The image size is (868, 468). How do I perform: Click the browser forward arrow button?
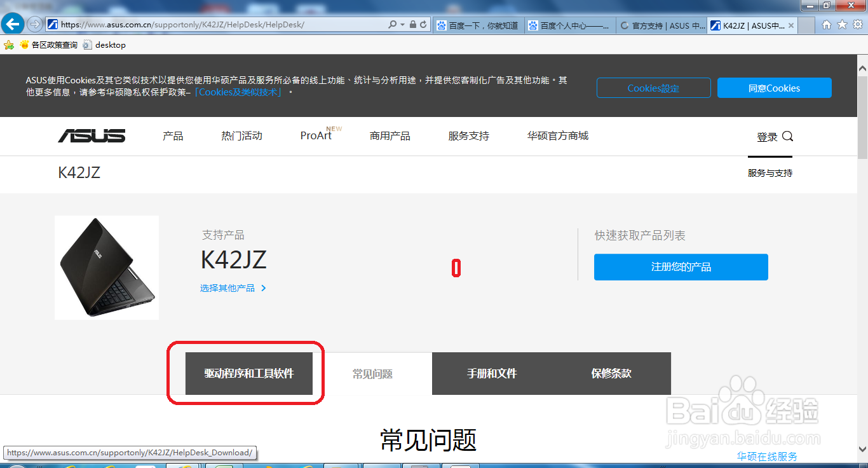(35, 24)
